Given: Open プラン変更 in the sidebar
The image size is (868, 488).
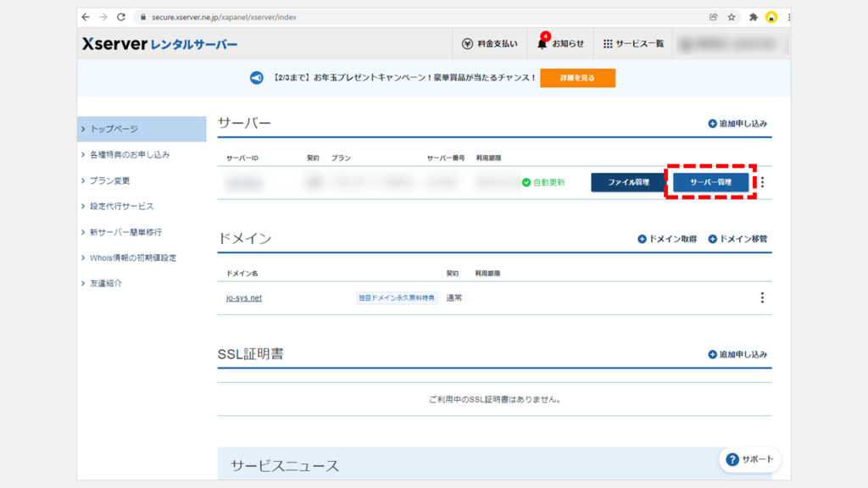Looking at the screenshot, I should pos(110,180).
